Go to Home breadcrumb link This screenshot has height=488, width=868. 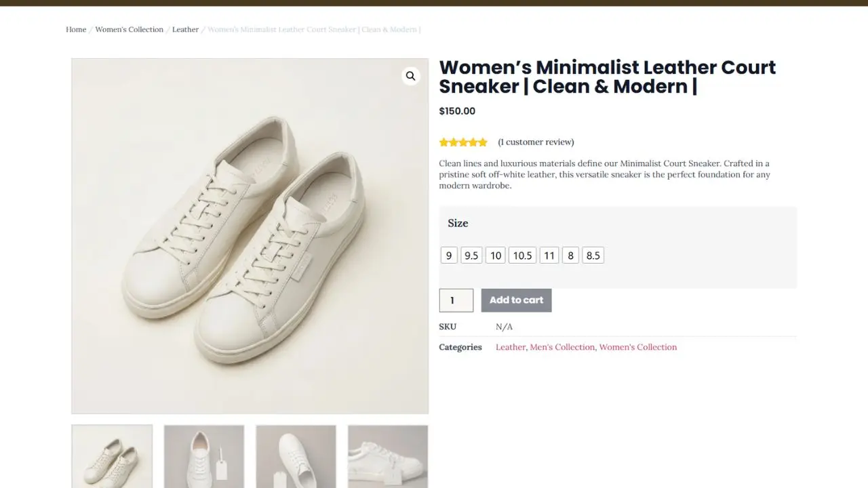point(76,30)
